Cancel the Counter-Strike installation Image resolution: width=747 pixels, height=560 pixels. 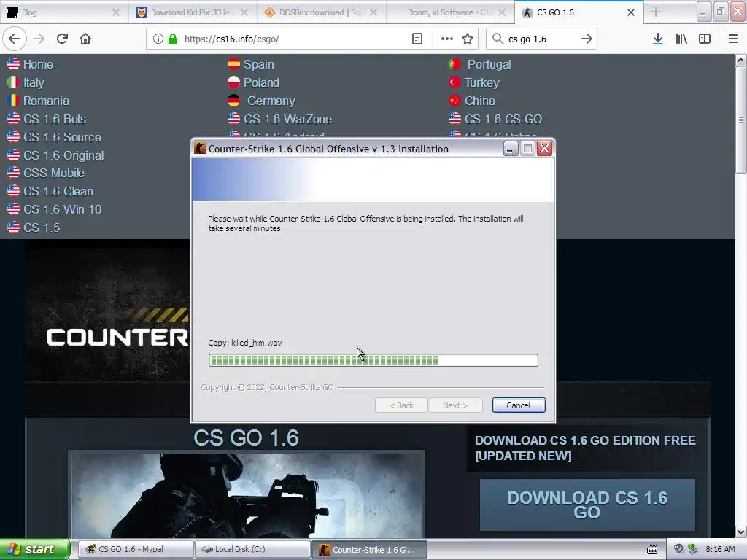pyautogui.click(x=519, y=405)
